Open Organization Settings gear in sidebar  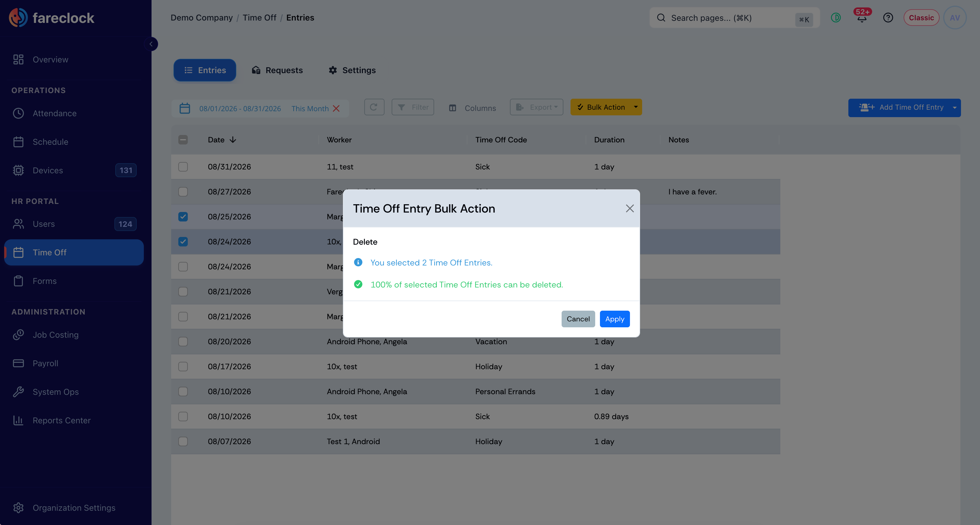[18, 507]
